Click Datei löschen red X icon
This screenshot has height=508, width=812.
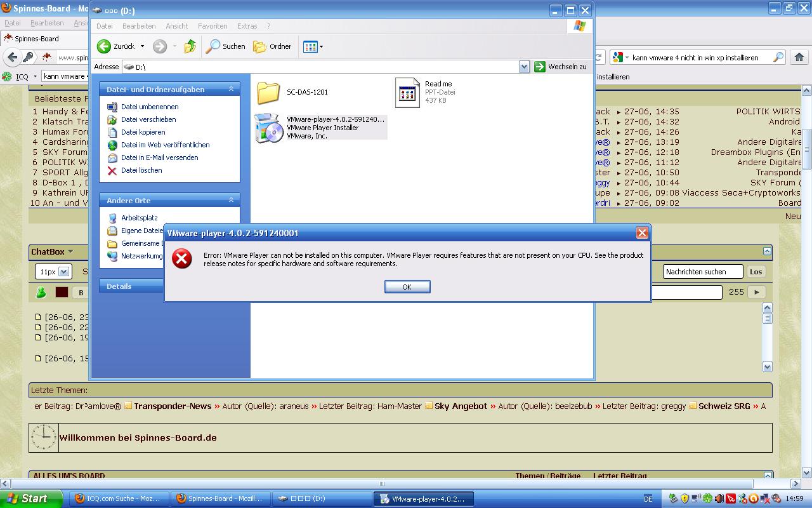pyautogui.click(x=112, y=170)
